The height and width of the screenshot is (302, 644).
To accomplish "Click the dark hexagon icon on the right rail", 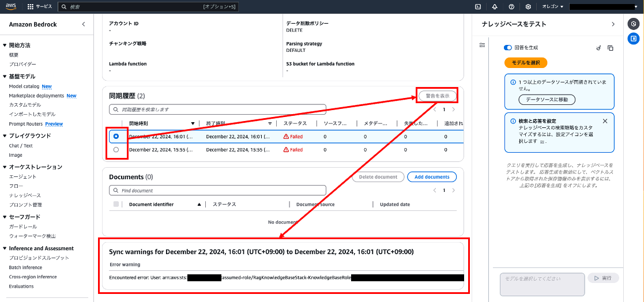I will pyautogui.click(x=633, y=24).
